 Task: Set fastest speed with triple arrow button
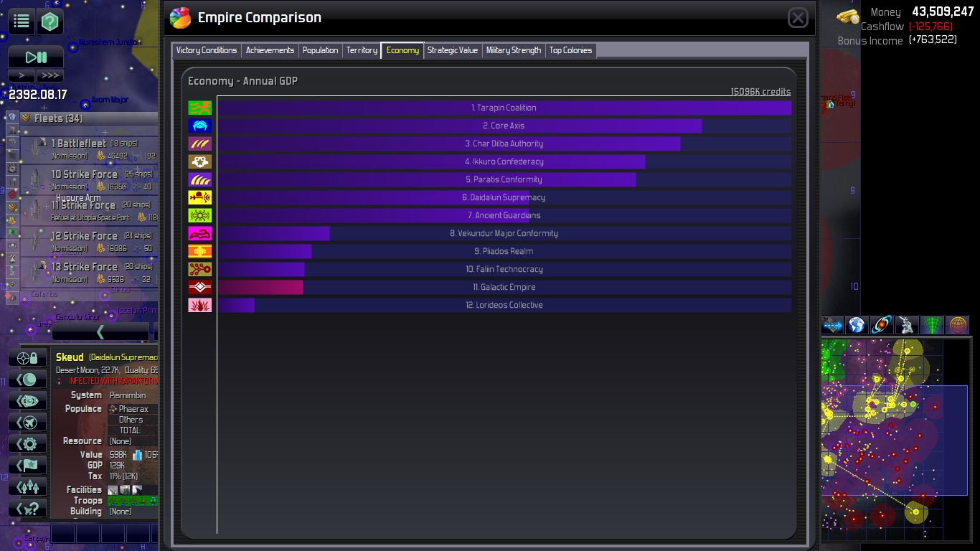point(50,75)
